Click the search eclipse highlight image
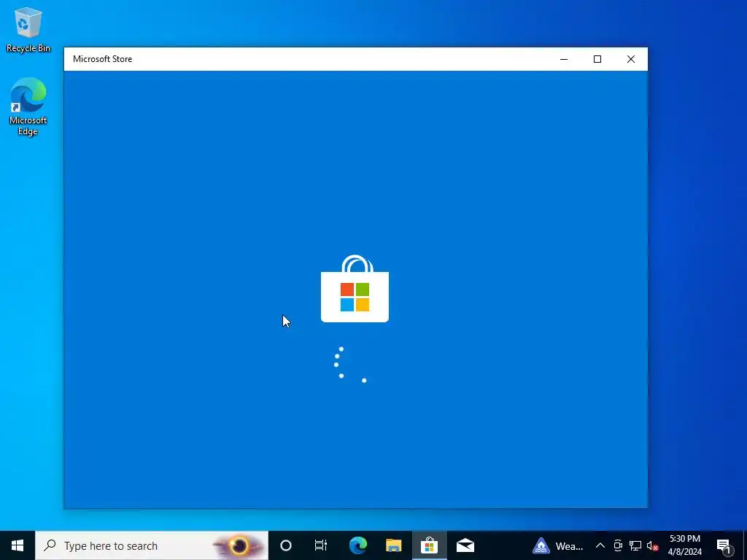Image resolution: width=747 pixels, height=560 pixels. pos(239,545)
